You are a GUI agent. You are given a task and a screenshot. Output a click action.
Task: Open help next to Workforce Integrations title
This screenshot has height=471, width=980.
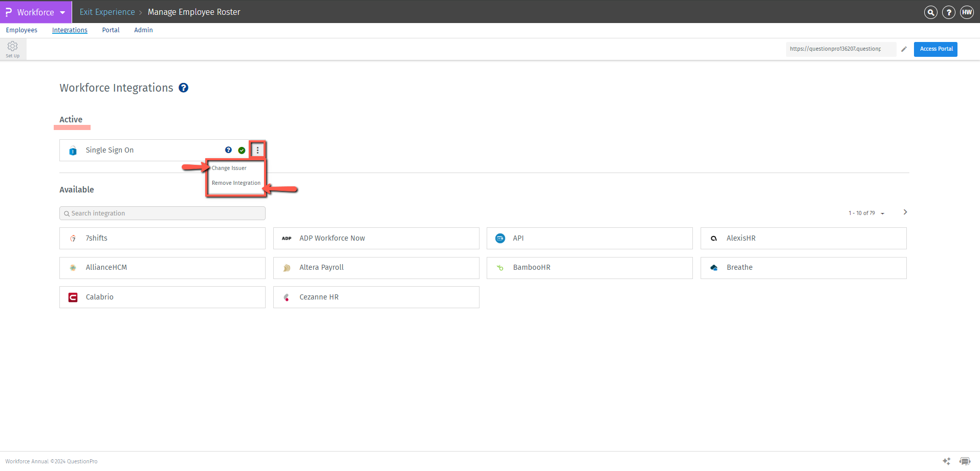click(x=183, y=88)
